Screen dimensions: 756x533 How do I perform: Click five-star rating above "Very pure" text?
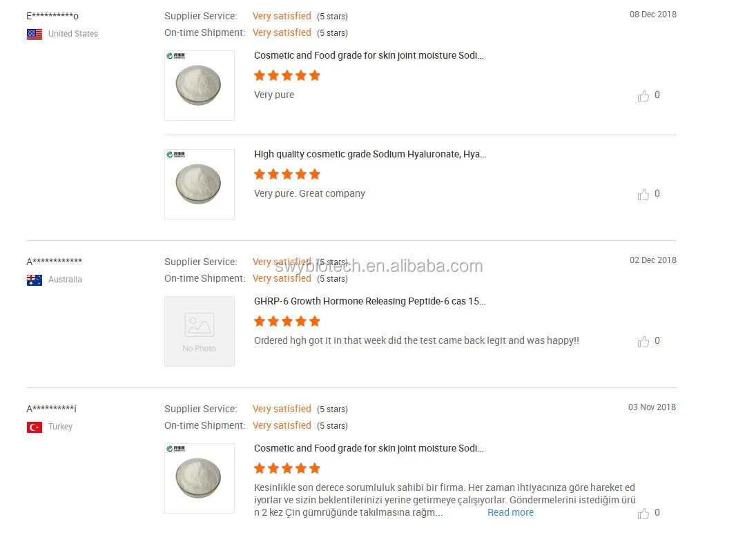287,75
